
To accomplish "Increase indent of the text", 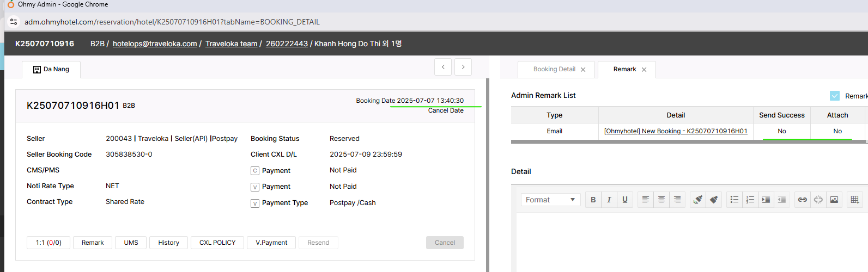I will coord(766,200).
